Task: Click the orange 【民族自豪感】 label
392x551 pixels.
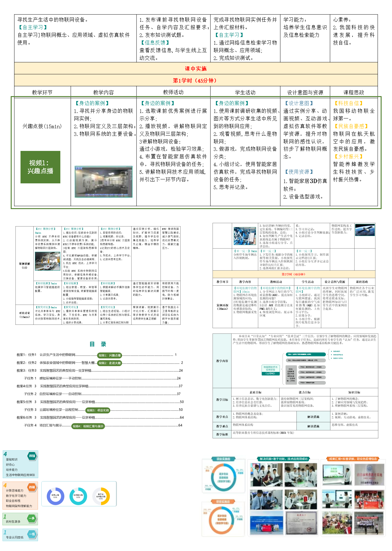Action: point(351,126)
